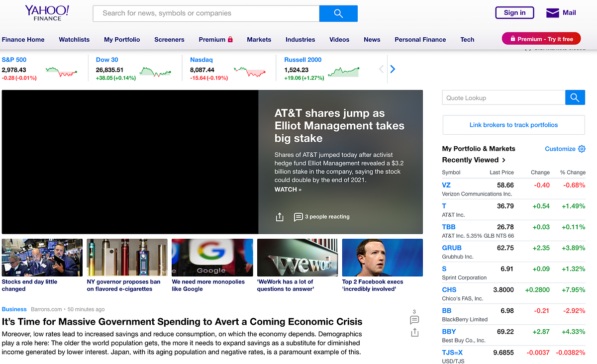Image resolution: width=597 pixels, height=364 pixels.
Task: Open Customize gear icon settings
Action: pyautogui.click(x=582, y=149)
